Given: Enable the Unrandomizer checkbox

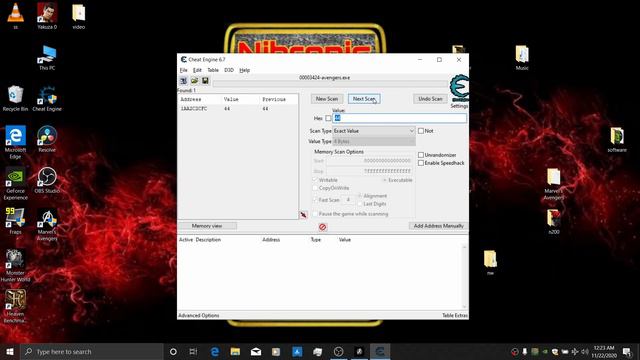Looking at the screenshot, I should (x=421, y=155).
